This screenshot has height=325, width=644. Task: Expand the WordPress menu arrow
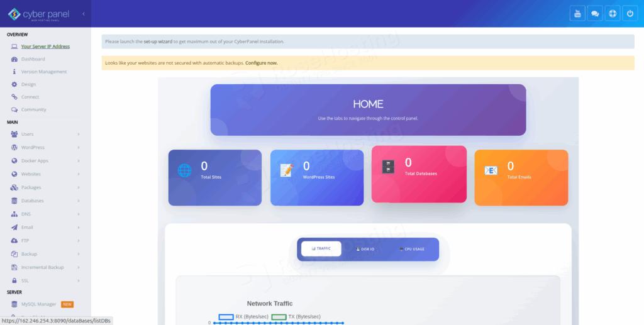pyautogui.click(x=79, y=147)
